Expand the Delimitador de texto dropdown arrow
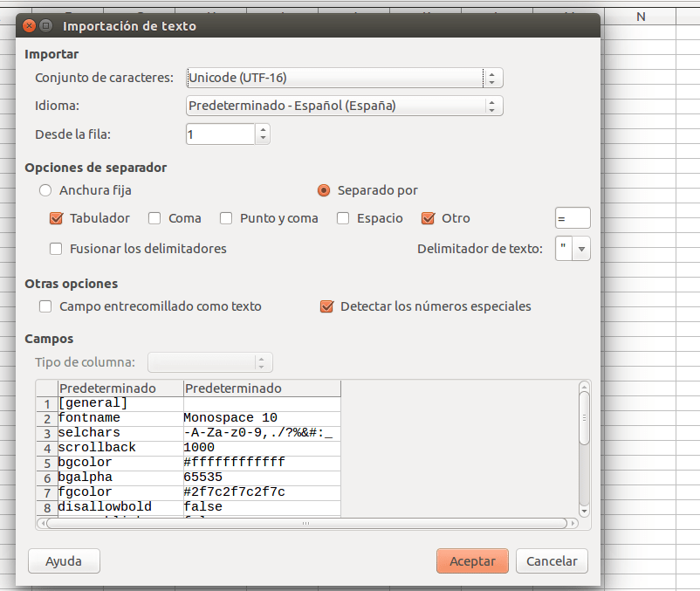Image resolution: width=700 pixels, height=591 pixels. click(582, 249)
